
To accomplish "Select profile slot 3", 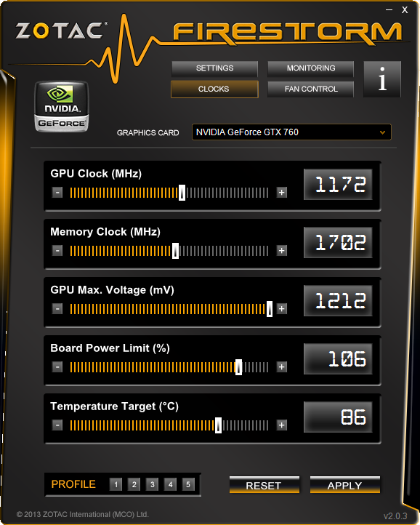I will [152, 484].
